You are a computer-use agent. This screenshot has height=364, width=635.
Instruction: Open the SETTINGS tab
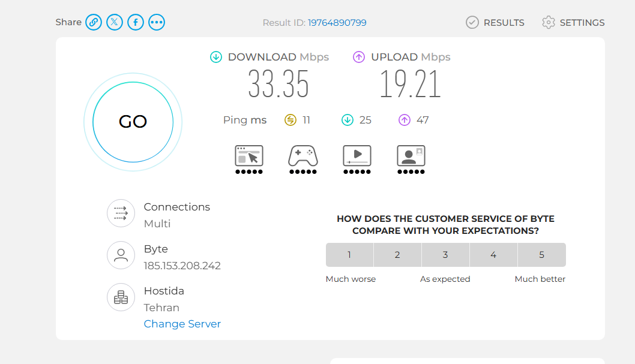click(573, 23)
